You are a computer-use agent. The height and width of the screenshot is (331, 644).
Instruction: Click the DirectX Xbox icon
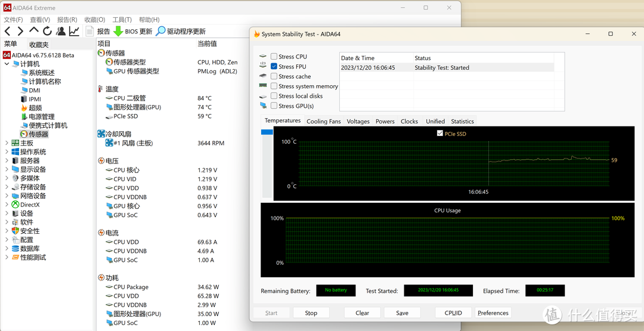coord(15,205)
